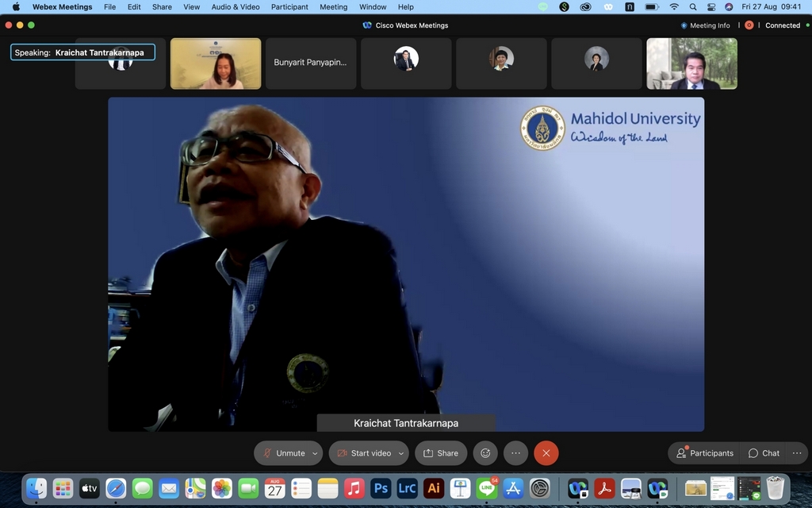Open the Meeting menu in menu bar
The width and height of the screenshot is (812, 508).
[333, 7]
